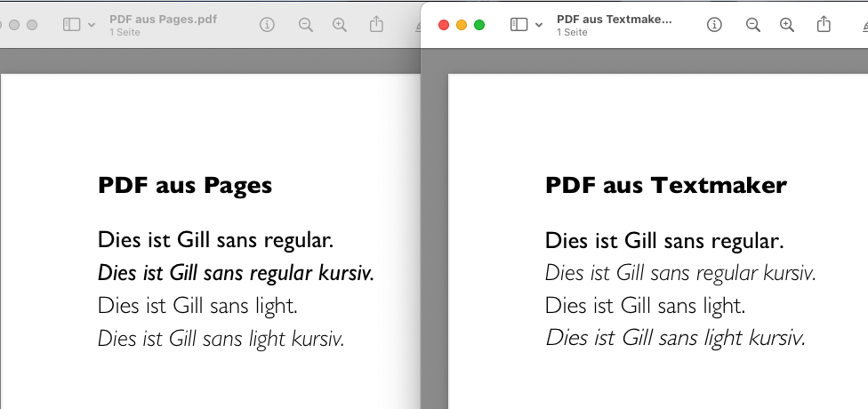Click the truncated window title 'PDF aus Textmake…'
868x409 pixels.
click(615, 19)
